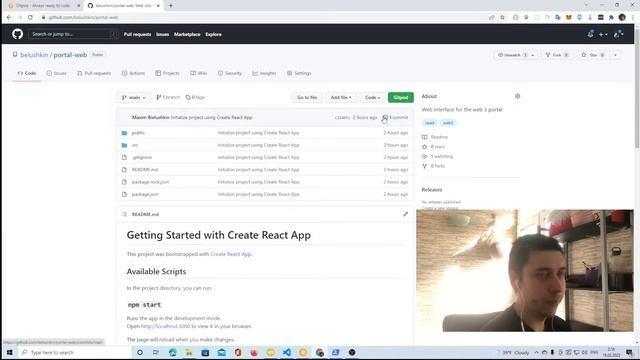This screenshot has height=360, width=640.
Task: Open the Add file dropdown
Action: [x=341, y=98]
